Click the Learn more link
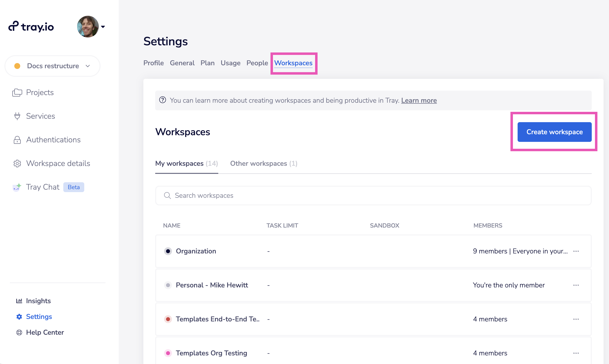Viewport: 609px width, 364px height. click(x=419, y=100)
